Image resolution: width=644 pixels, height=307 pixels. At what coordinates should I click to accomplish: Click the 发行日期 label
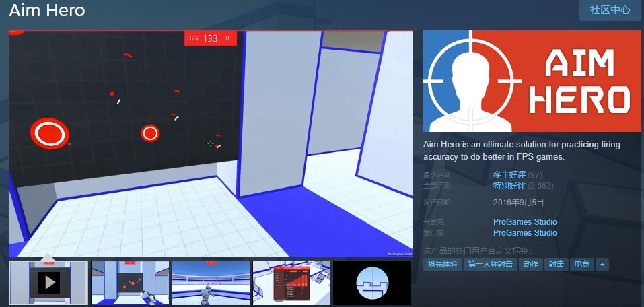(437, 202)
